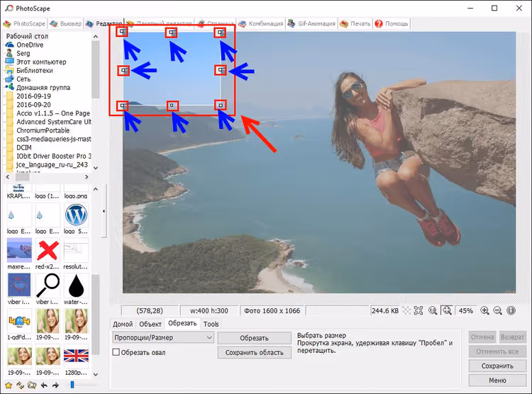Switch to the Tools editor tab
532x394 pixels.
(x=211, y=324)
